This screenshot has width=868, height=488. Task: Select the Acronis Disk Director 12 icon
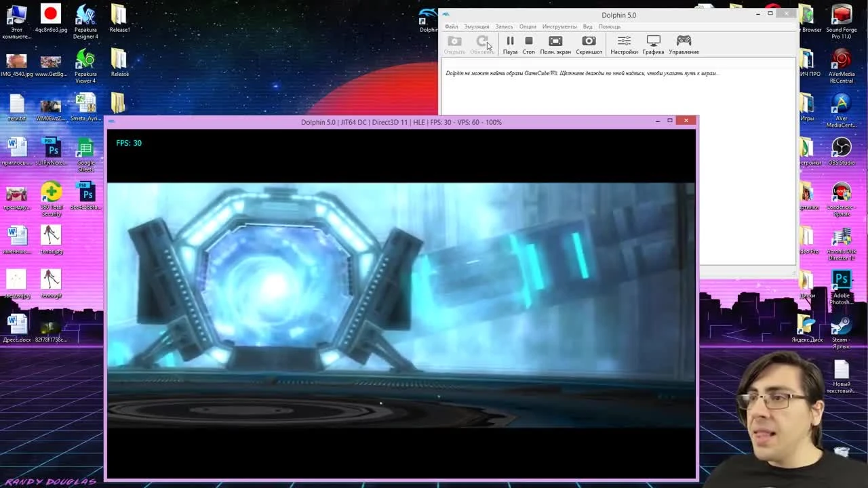842,244
